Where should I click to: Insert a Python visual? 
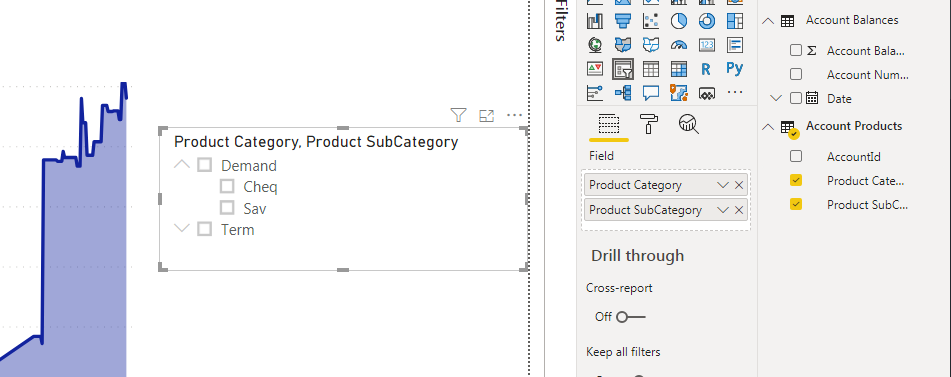coord(734,68)
